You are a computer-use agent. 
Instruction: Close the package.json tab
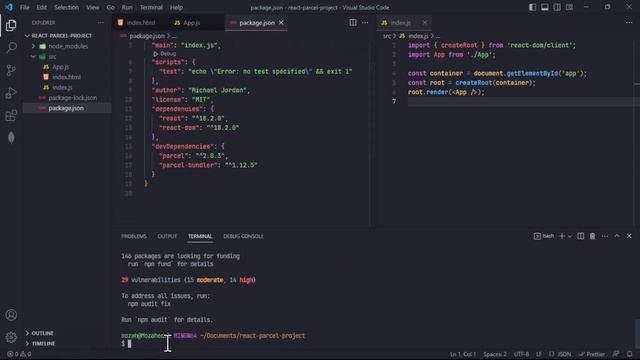(x=281, y=23)
